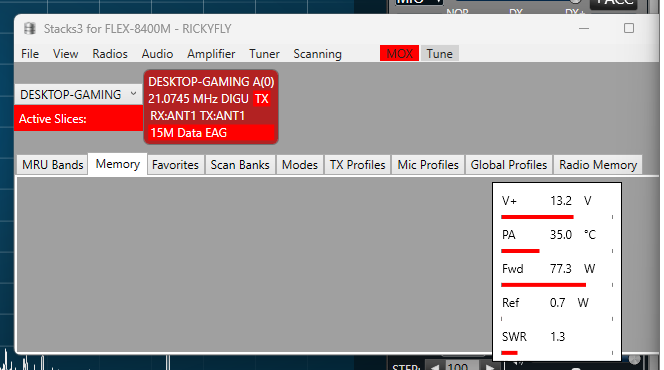This screenshot has height=370, width=664.
Task: Click the Fwd 77.3 W power reading
Action: tap(548, 268)
